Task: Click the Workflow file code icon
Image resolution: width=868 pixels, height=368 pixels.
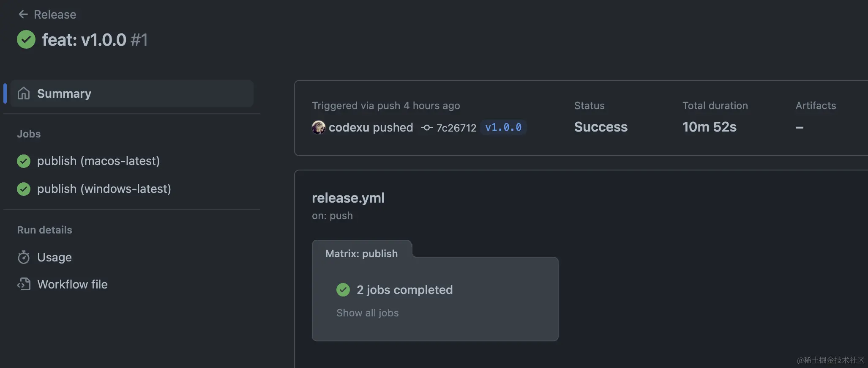Action: pyautogui.click(x=24, y=284)
